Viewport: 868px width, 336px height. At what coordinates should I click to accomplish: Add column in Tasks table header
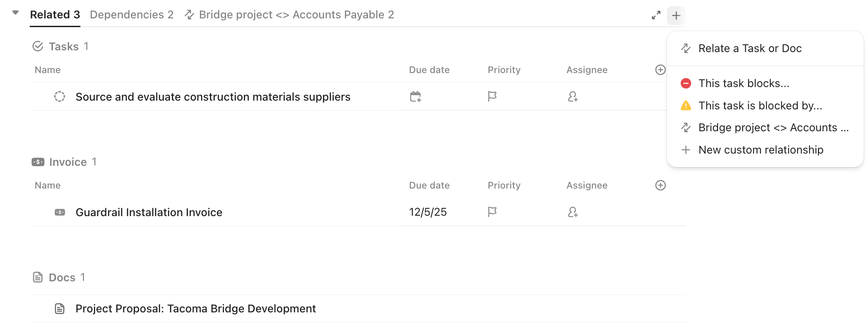click(660, 70)
